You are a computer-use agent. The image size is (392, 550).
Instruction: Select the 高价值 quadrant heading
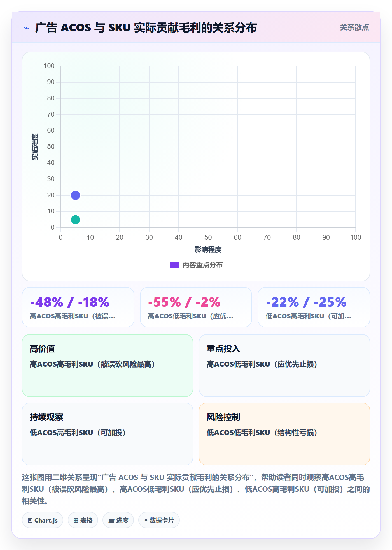[x=42, y=349]
